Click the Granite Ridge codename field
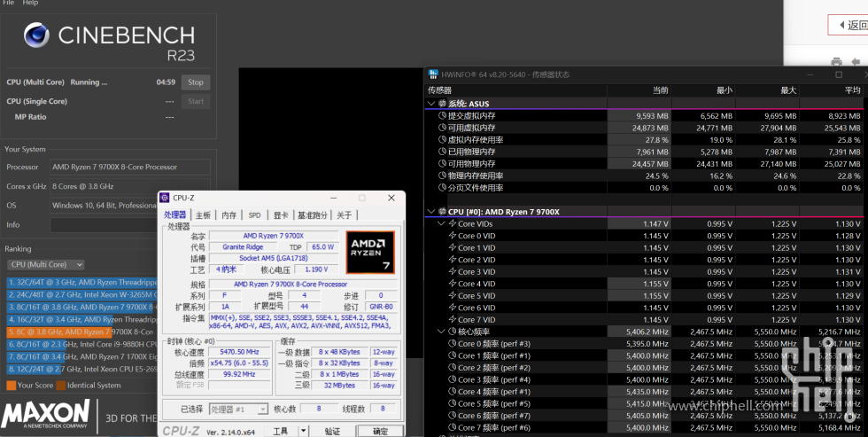The height and width of the screenshot is (437, 868). (x=243, y=247)
